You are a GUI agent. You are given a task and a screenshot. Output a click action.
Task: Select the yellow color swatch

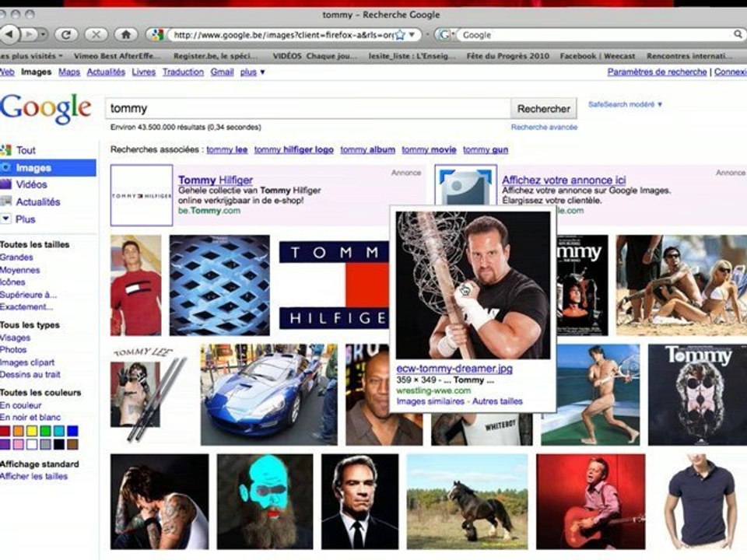pyautogui.click(x=31, y=431)
